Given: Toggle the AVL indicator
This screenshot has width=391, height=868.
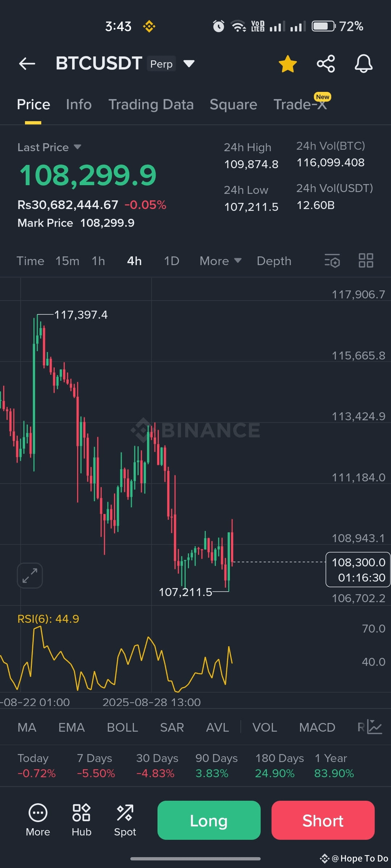Looking at the screenshot, I should (217, 727).
